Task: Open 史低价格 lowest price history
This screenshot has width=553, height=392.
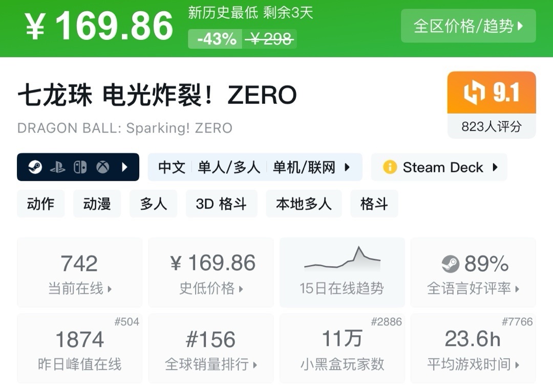Action: tap(211, 273)
